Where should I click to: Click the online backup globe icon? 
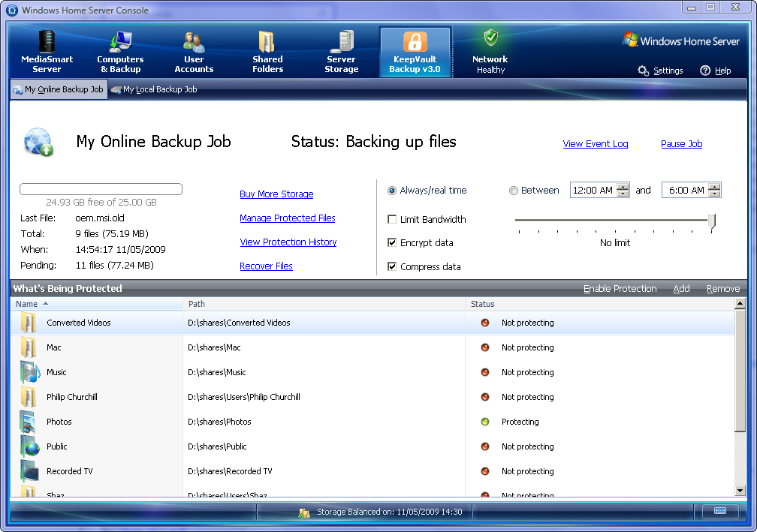38,142
